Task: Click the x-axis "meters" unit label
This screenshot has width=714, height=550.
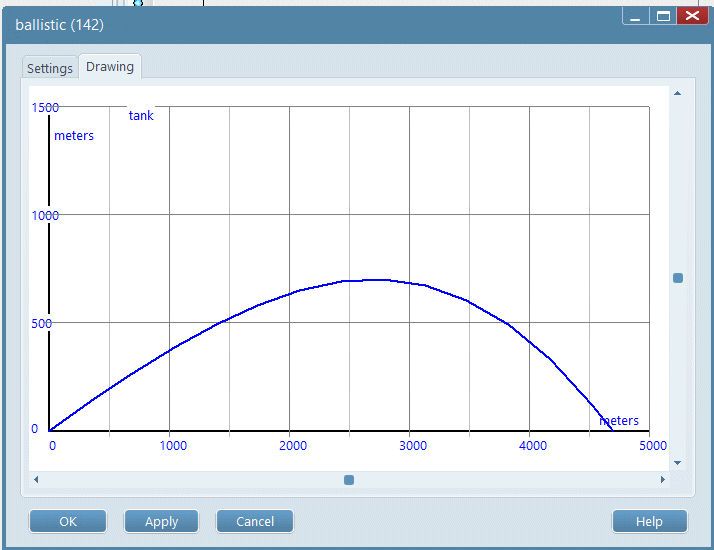Action: (619, 421)
